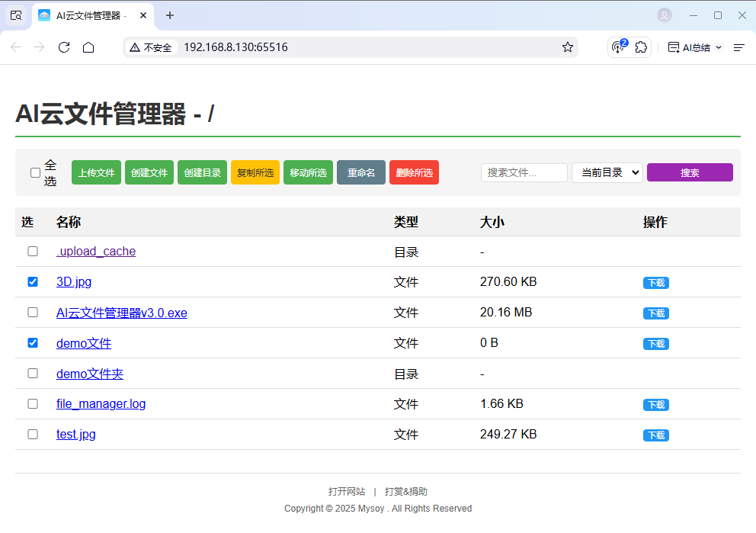Open the user profile avatar icon

click(665, 15)
